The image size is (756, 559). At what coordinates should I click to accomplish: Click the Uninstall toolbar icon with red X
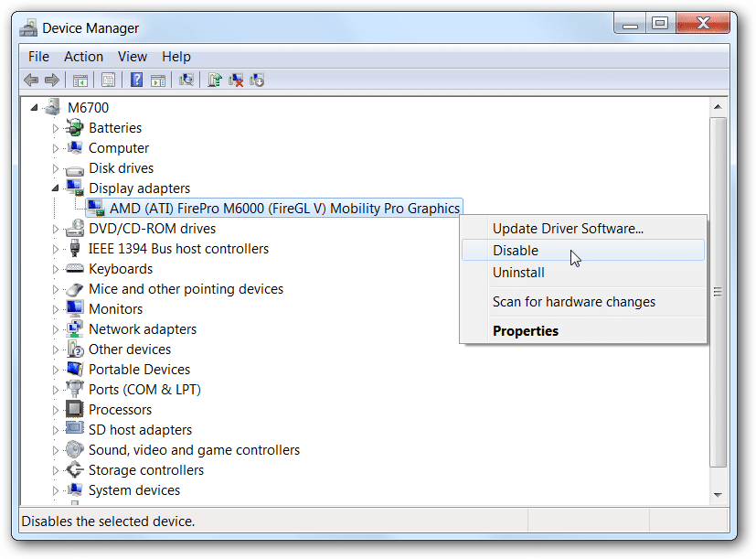pos(236,81)
